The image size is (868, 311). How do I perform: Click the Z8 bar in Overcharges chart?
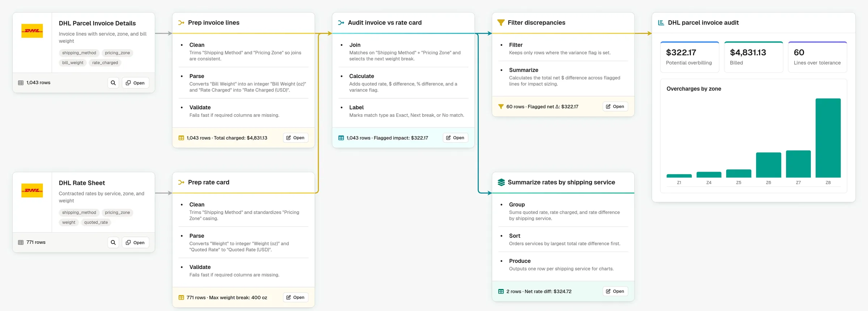[828, 138]
